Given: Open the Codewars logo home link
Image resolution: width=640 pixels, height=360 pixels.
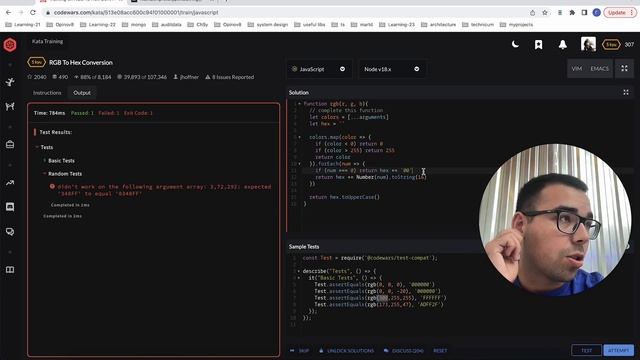Looking at the screenshot, I should click(10, 44).
